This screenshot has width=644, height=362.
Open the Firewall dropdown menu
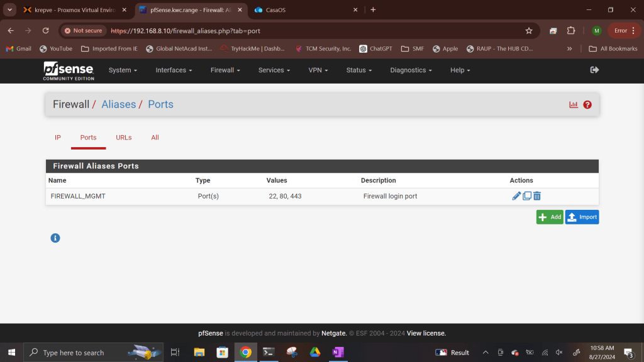[x=225, y=70]
